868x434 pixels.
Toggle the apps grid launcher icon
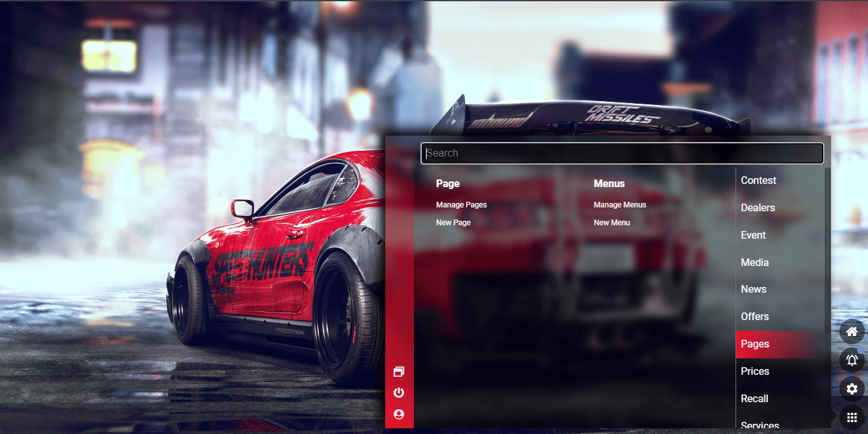pos(851,417)
